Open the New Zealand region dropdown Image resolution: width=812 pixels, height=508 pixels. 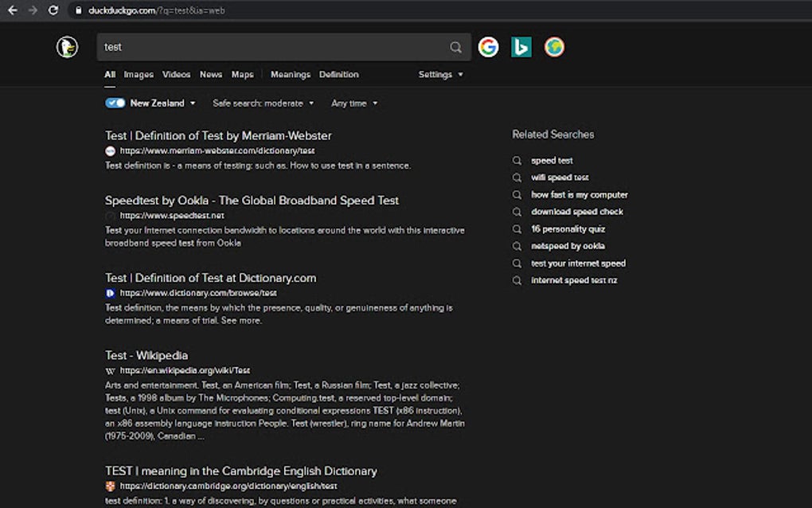(x=162, y=103)
